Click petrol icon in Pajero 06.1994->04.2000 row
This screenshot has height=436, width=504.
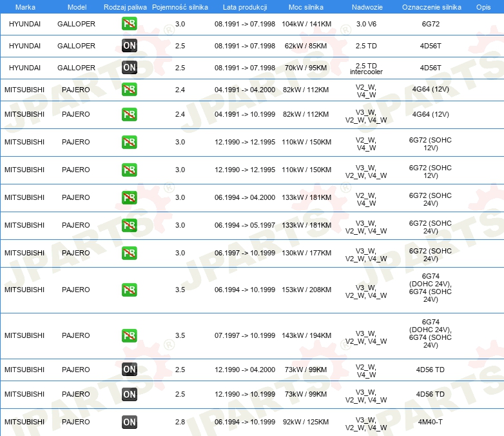[x=129, y=197]
